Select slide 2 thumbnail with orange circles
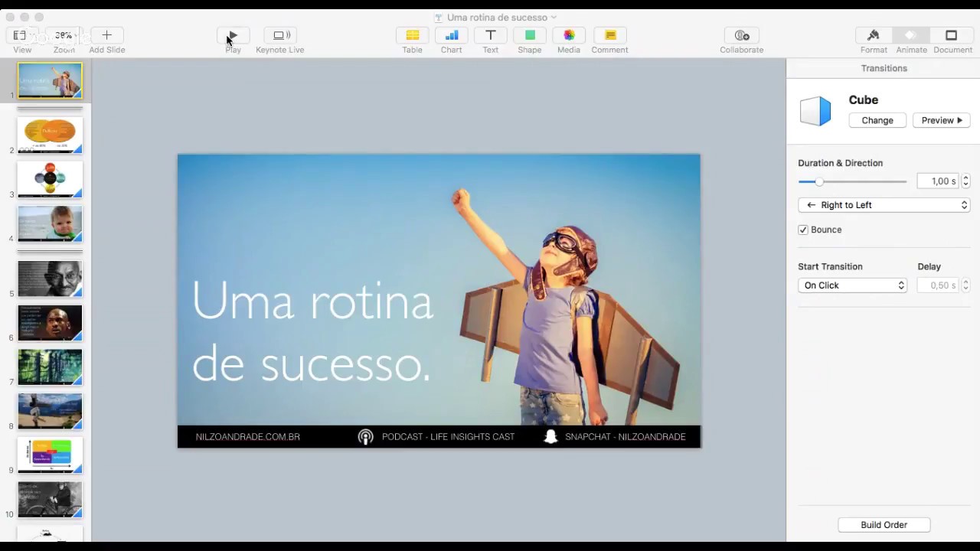980x551 pixels. (50, 135)
